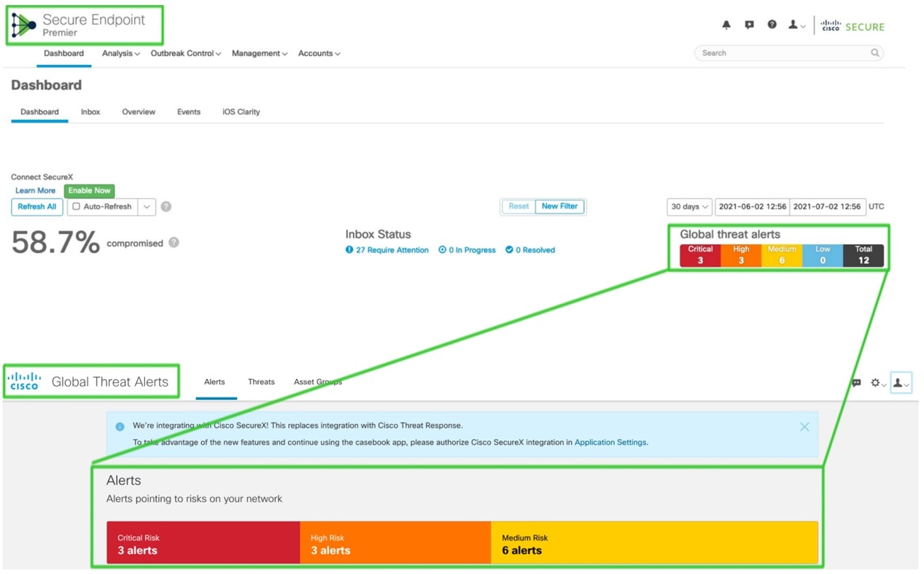Click the Reset filter button
The width and height of the screenshot is (924, 574).
(x=519, y=206)
